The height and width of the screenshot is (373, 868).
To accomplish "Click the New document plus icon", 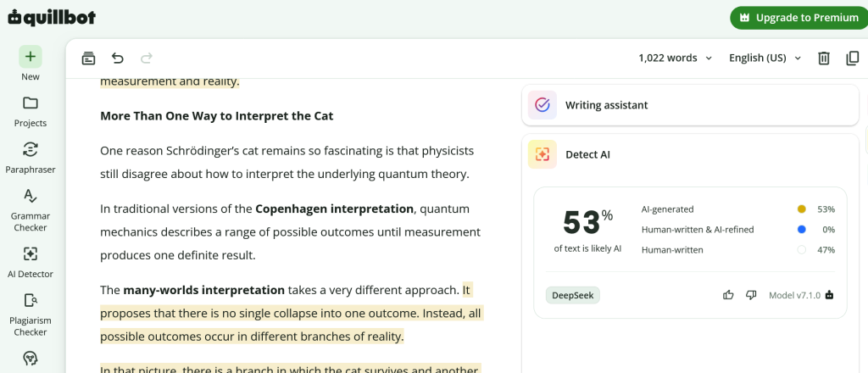I will pyautogui.click(x=31, y=57).
